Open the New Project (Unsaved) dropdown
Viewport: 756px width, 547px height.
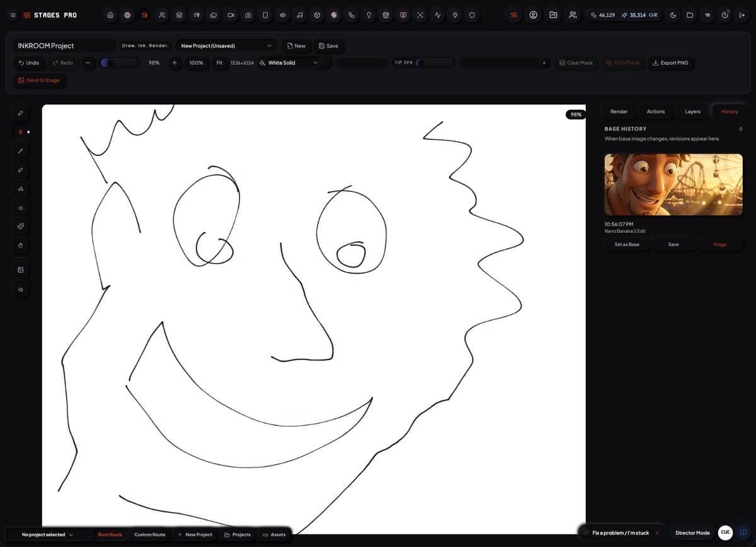click(226, 46)
